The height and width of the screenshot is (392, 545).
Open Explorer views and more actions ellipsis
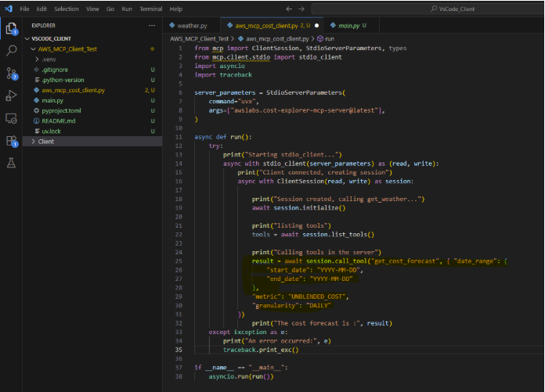coord(152,25)
